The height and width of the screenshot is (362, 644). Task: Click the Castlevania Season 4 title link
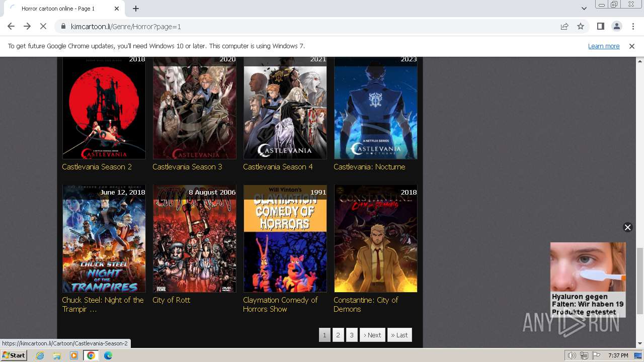(x=278, y=167)
